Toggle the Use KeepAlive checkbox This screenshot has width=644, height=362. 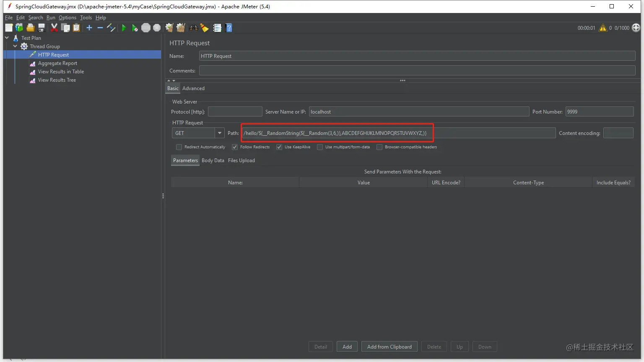click(x=279, y=147)
